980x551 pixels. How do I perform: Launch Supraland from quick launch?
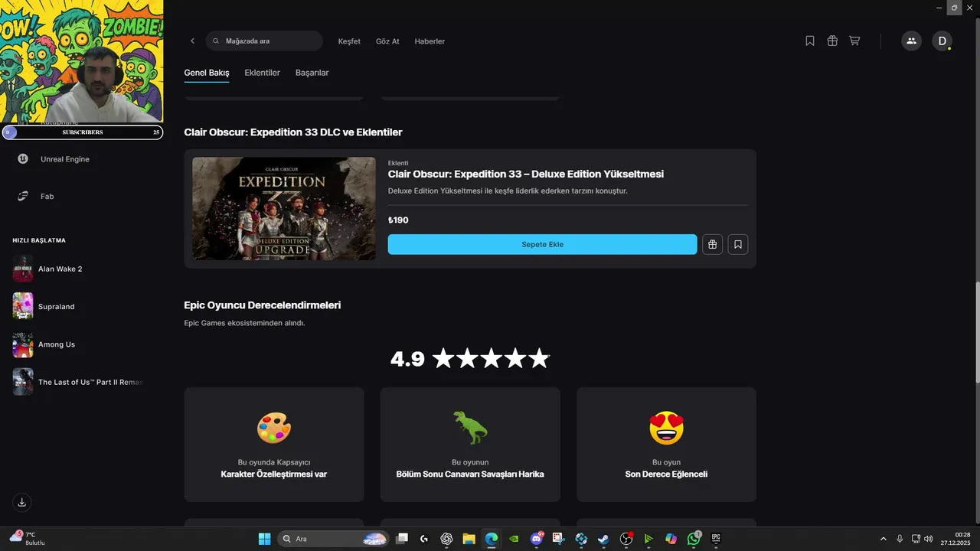[x=57, y=307]
